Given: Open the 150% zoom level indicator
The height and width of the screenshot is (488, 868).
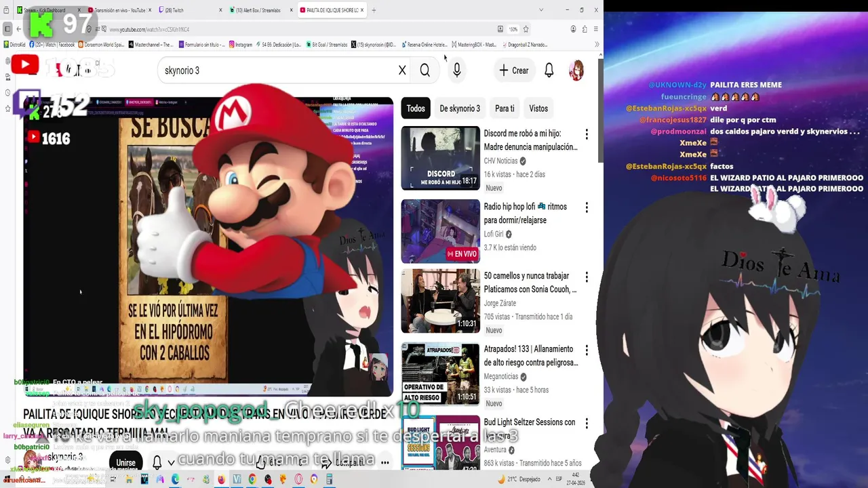Looking at the screenshot, I should 513,29.
